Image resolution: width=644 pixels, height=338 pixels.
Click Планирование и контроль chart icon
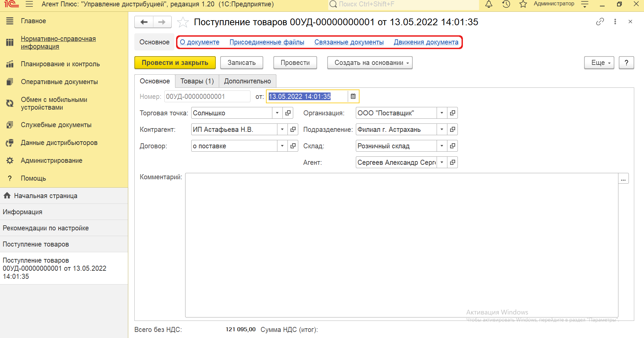(10, 64)
